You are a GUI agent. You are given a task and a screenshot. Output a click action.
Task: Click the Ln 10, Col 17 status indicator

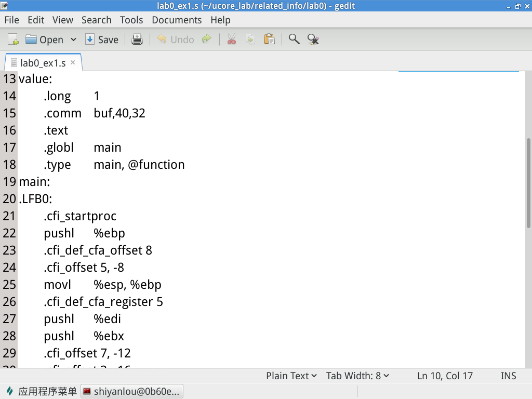coord(444,375)
